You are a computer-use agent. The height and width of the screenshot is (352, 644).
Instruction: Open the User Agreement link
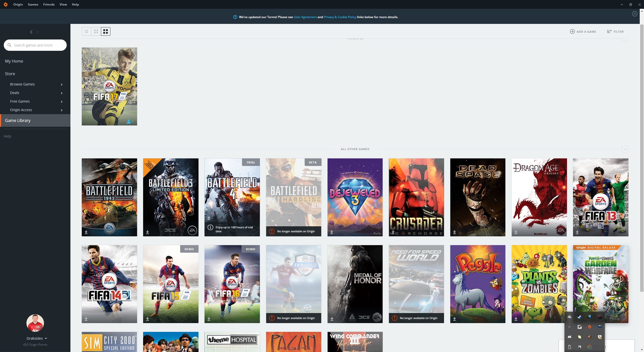[x=305, y=17]
